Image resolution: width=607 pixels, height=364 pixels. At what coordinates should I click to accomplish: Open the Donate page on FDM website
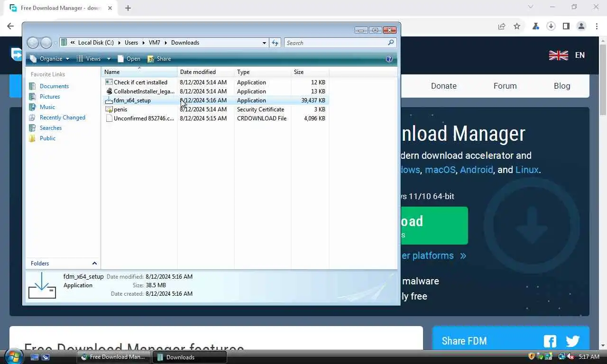click(x=444, y=86)
